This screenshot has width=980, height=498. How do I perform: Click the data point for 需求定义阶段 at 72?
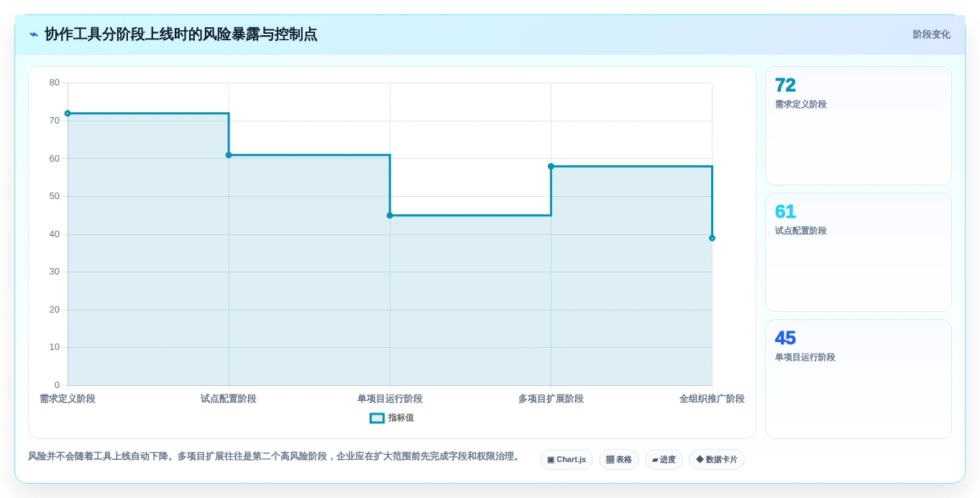click(68, 114)
